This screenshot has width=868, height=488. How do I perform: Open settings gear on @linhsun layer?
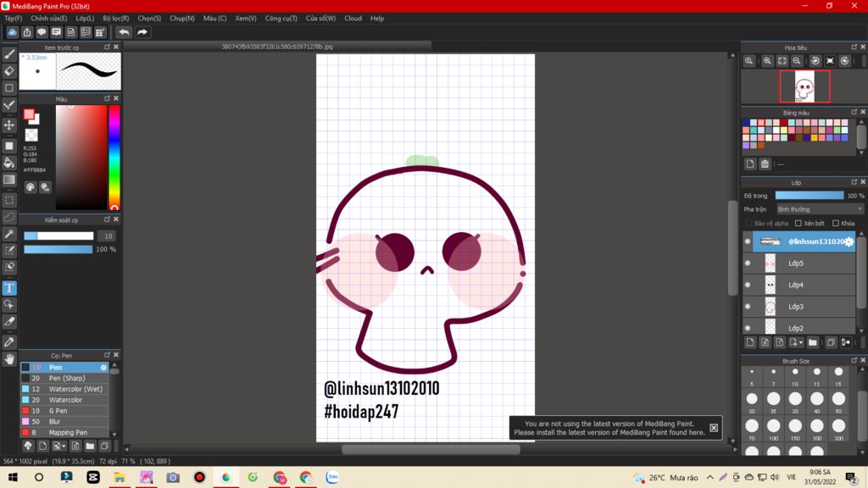click(849, 241)
